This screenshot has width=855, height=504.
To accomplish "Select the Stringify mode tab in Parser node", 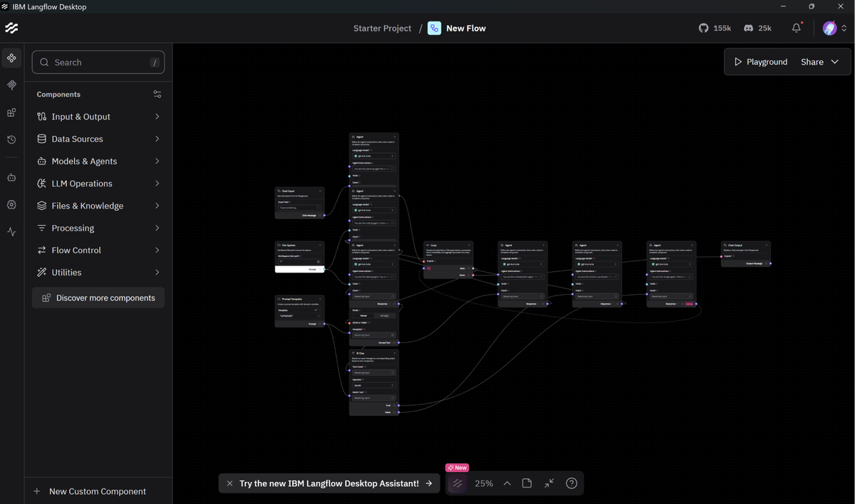I will pos(385,315).
